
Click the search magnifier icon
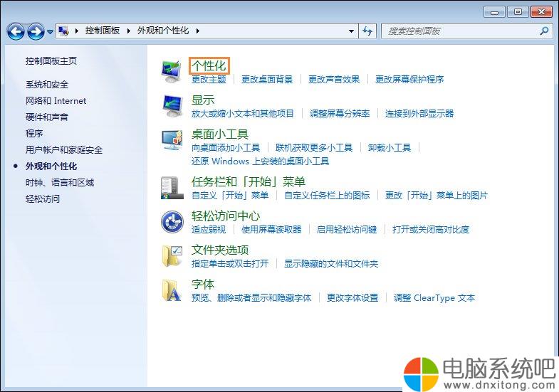click(544, 31)
